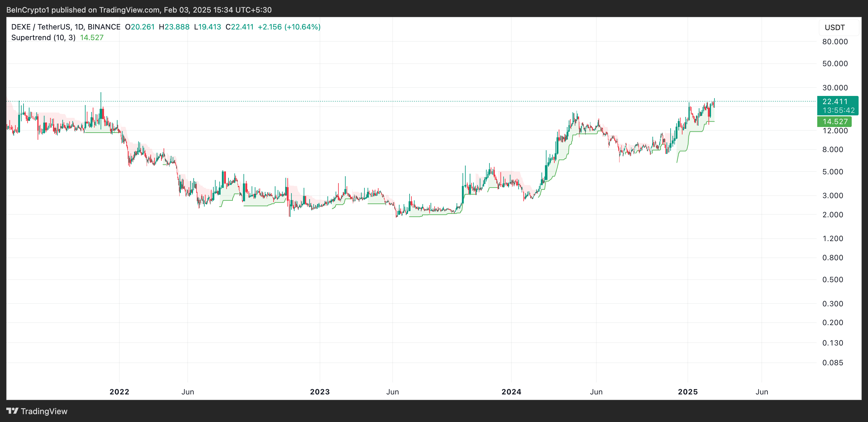Click the close value C22.411 in legend

[239, 27]
